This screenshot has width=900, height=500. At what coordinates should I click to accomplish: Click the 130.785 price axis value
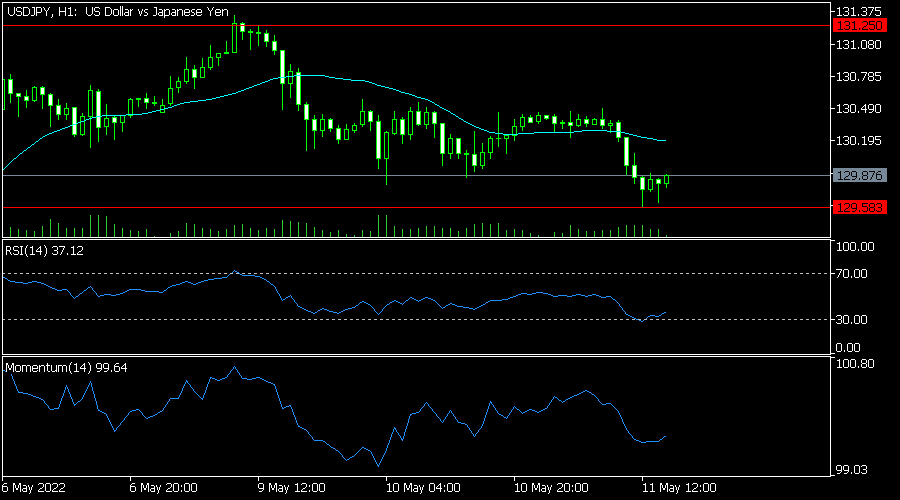[858, 77]
